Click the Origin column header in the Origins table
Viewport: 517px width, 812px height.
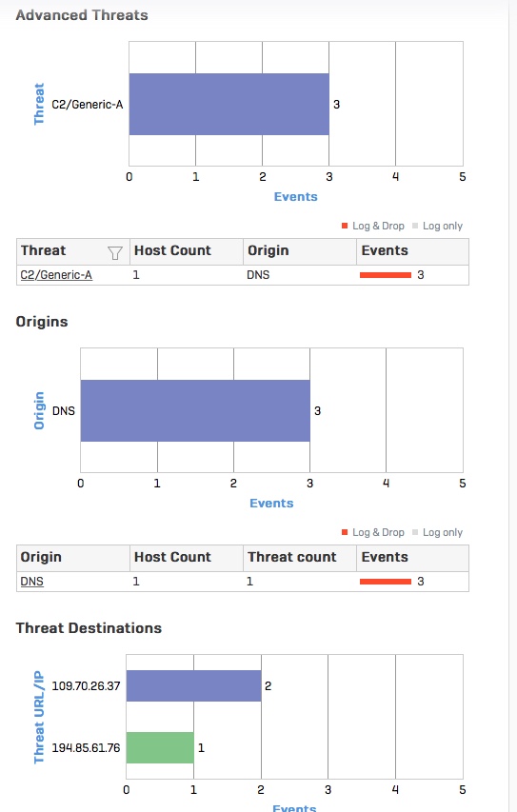(x=41, y=557)
